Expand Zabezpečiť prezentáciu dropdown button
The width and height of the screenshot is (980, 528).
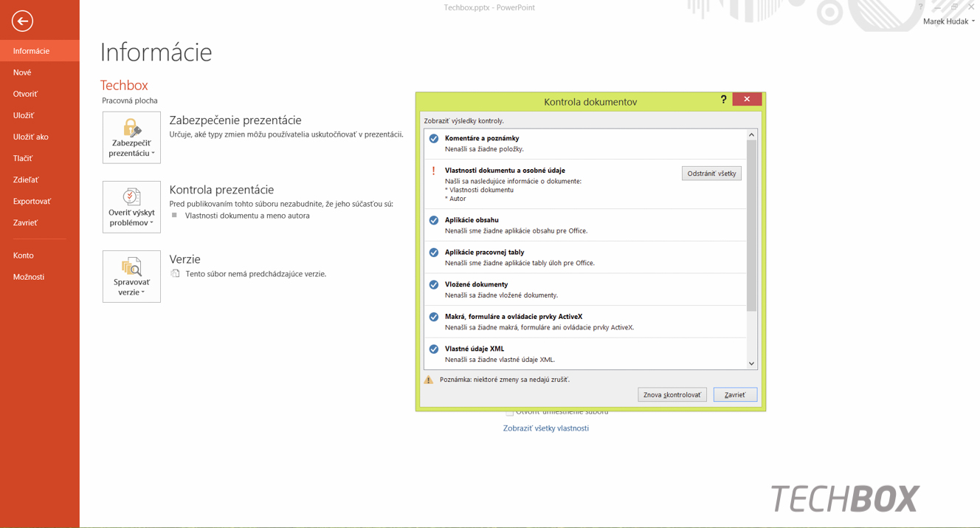click(131, 137)
